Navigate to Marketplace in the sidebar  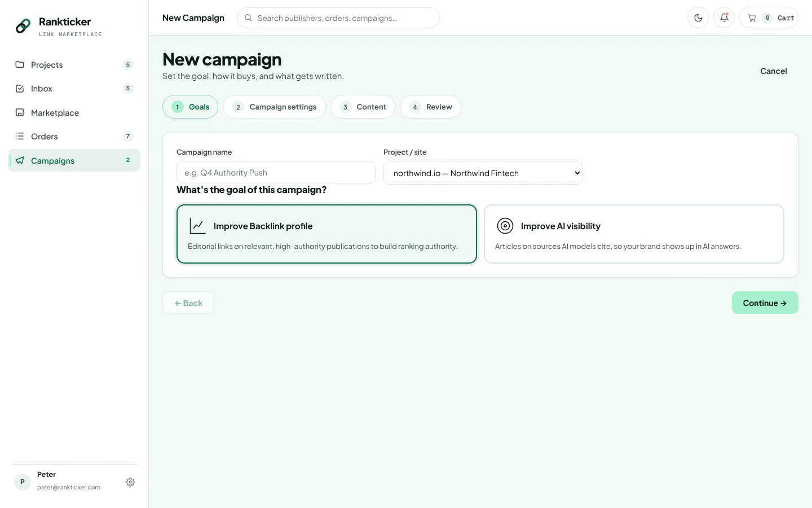coord(74,112)
